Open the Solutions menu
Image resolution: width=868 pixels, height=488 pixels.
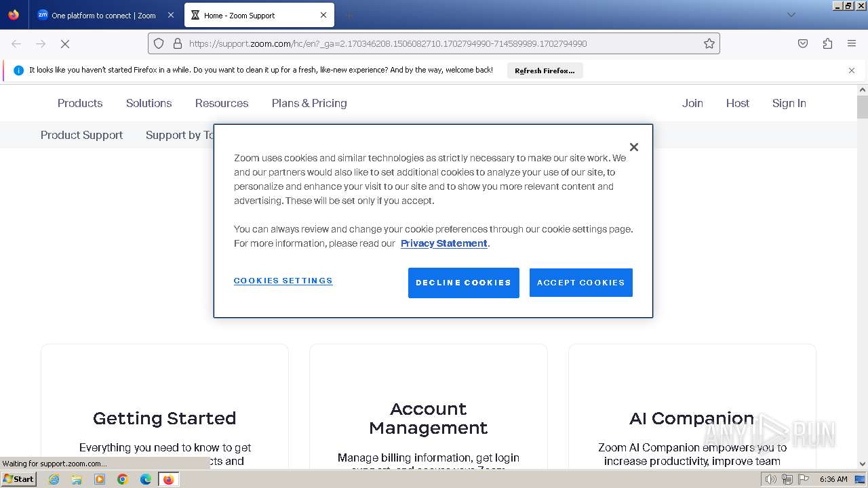coord(149,103)
